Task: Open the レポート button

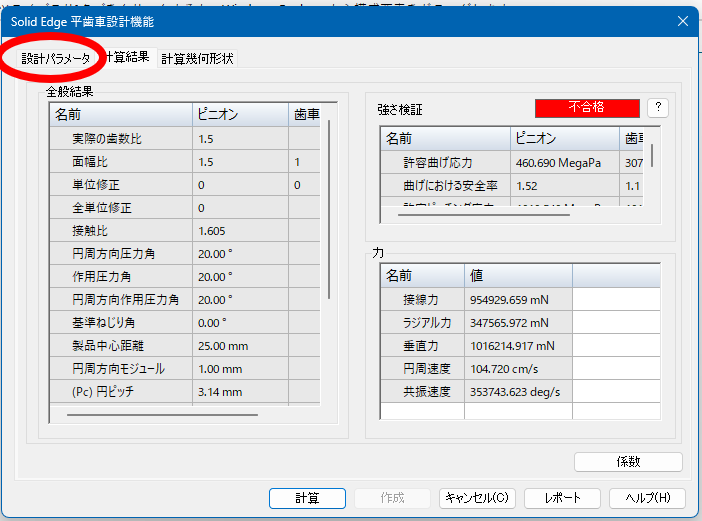Action: [x=561, y=498]
